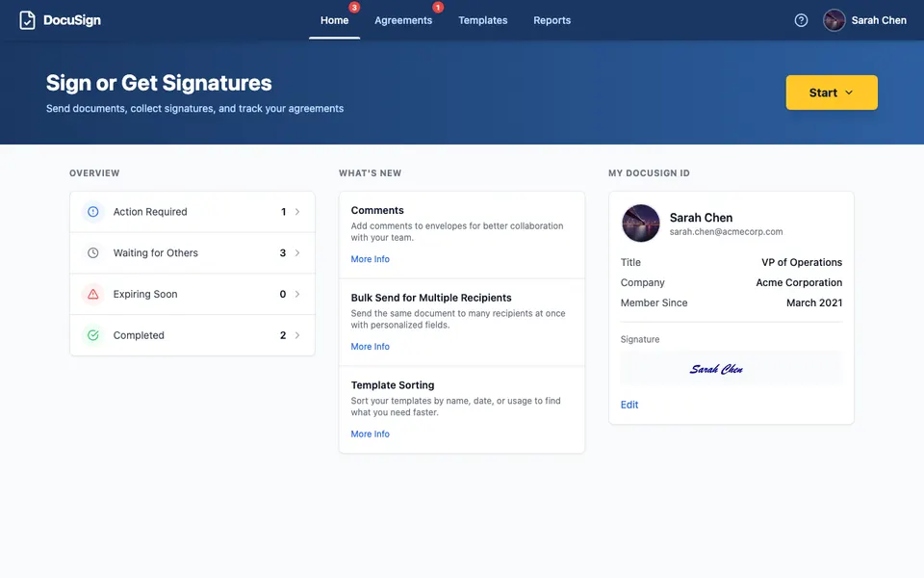
Task: Click the red badge on the Home tab
Action: click(x=354, y=7)
